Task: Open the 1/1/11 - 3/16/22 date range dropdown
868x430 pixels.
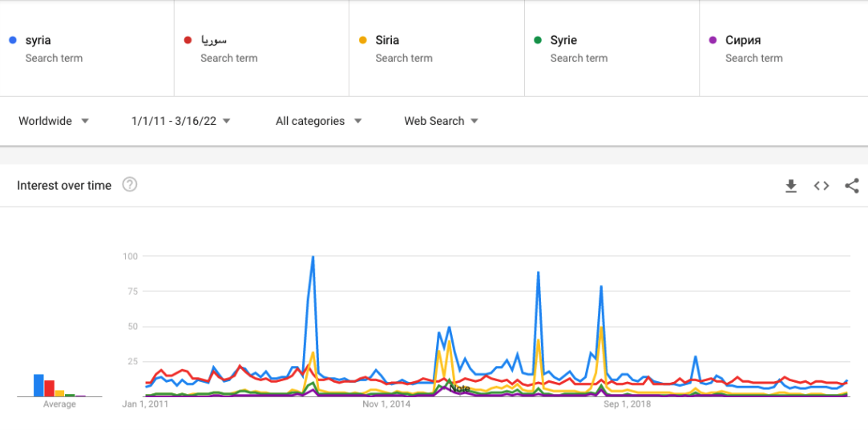Action: [180, 121]
